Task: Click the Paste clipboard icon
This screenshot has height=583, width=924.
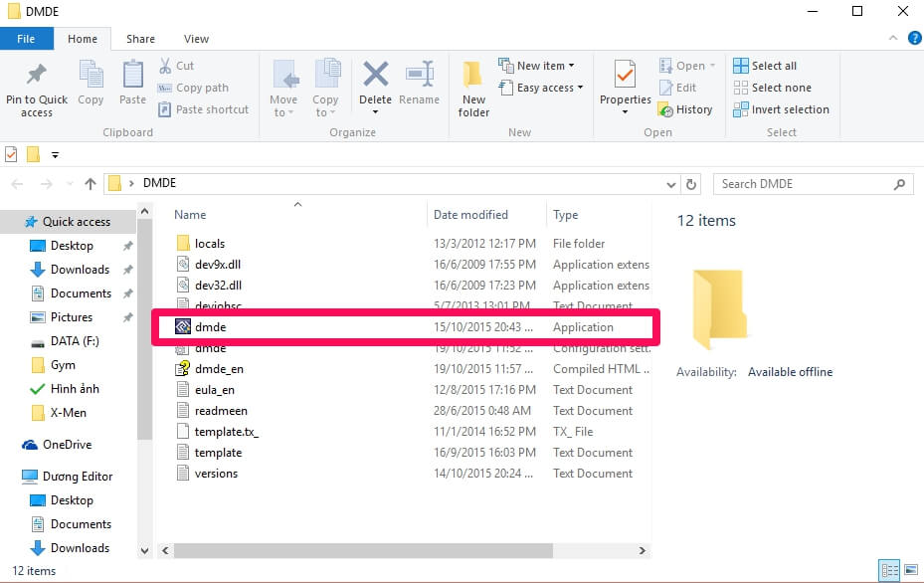Action: point(132,75)
